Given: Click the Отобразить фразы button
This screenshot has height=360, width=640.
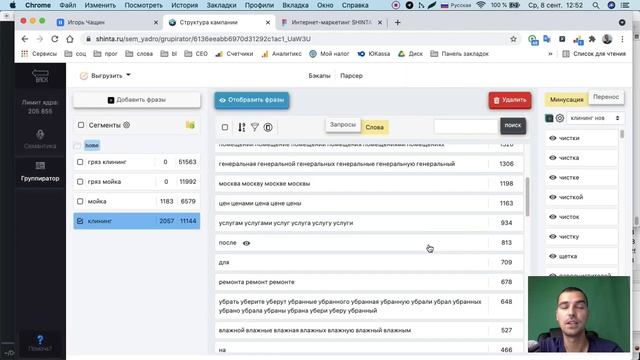Looking at the screenshot, I should click(x=252, y=100).
